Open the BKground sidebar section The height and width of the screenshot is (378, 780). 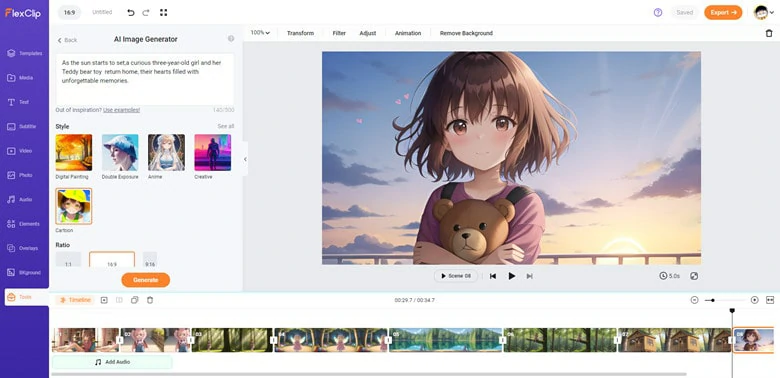(24, 273)
